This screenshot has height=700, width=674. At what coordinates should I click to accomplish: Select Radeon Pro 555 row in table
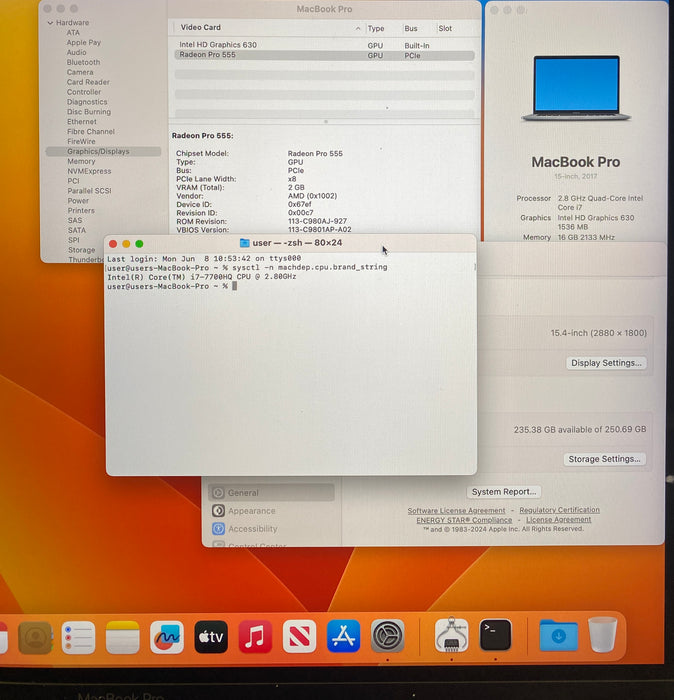click(324, 55)
